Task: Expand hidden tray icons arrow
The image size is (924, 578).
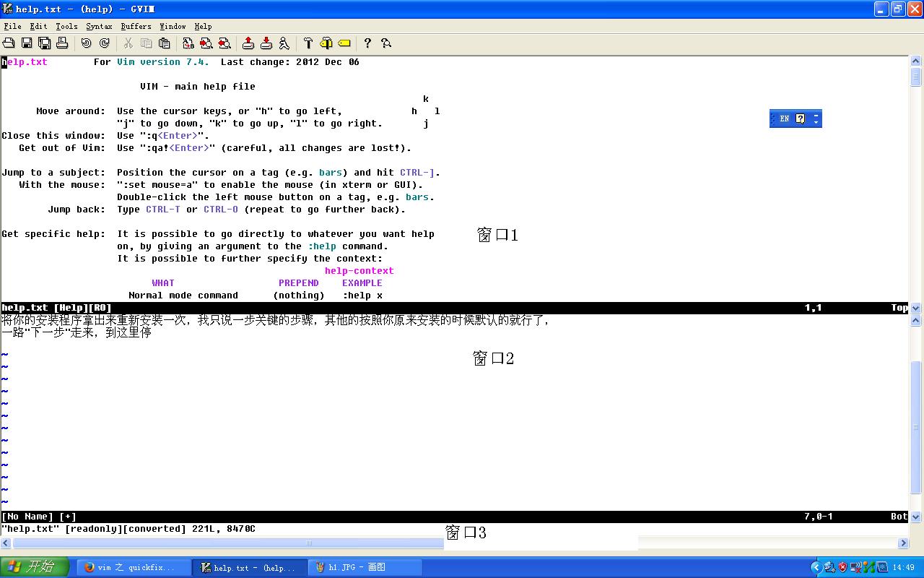Action: click(816, 568)
